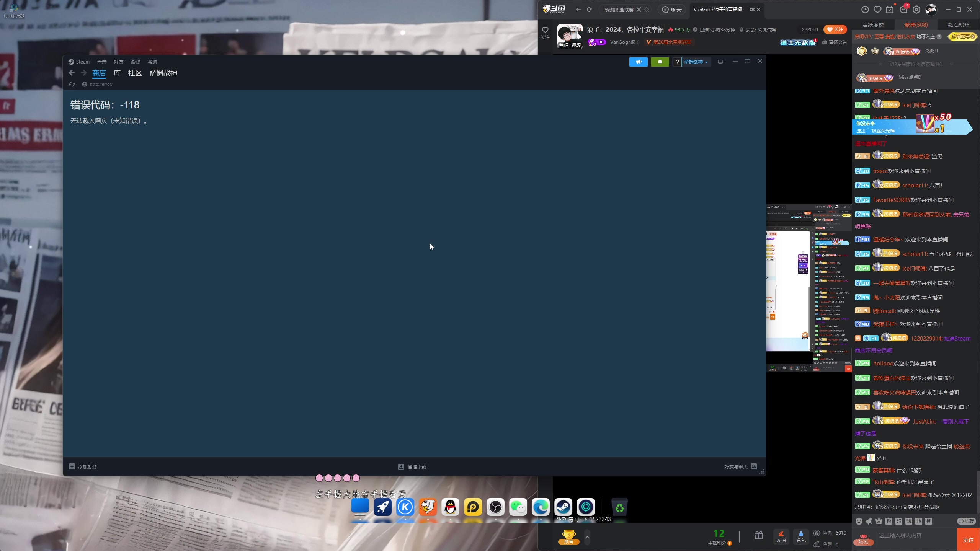Toggle the 滤 chat filter
The image size is (980, 551).
909,521
